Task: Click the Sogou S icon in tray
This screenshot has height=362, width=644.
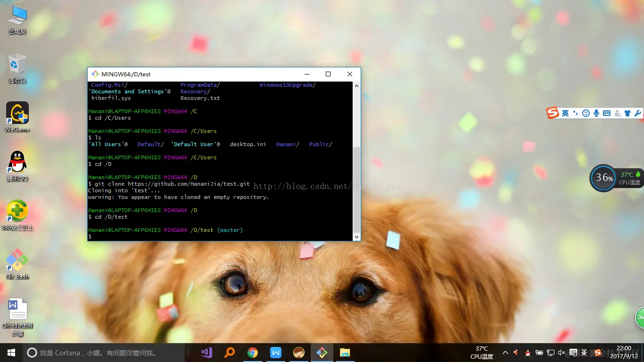Action: pyautogui.click(x=598, y=353)
